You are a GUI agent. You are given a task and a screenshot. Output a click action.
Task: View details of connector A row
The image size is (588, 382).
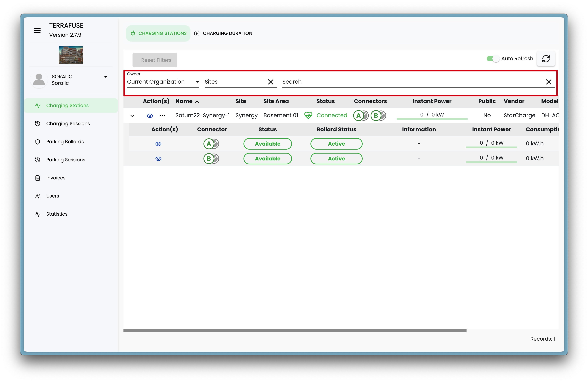point(158,144)
